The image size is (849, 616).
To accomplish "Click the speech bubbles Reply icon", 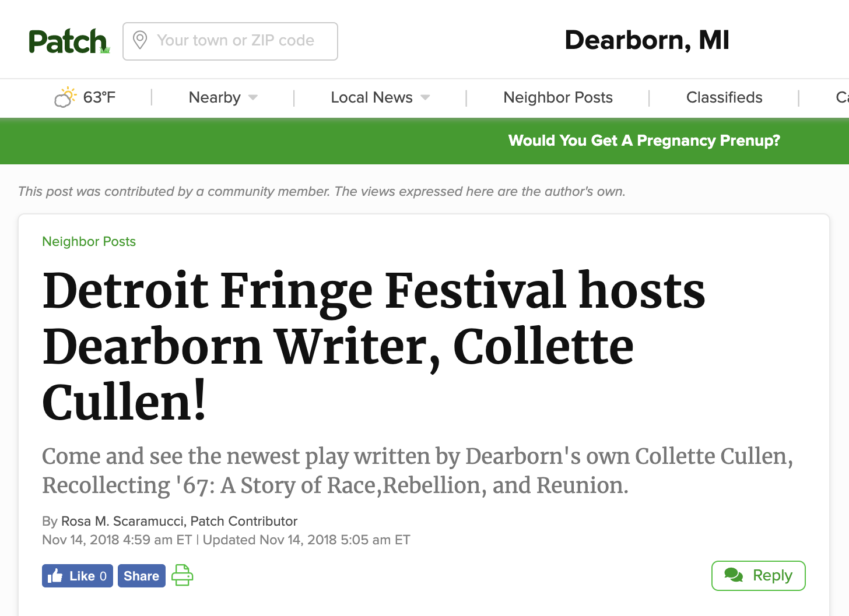I will [x=734, y=575].
